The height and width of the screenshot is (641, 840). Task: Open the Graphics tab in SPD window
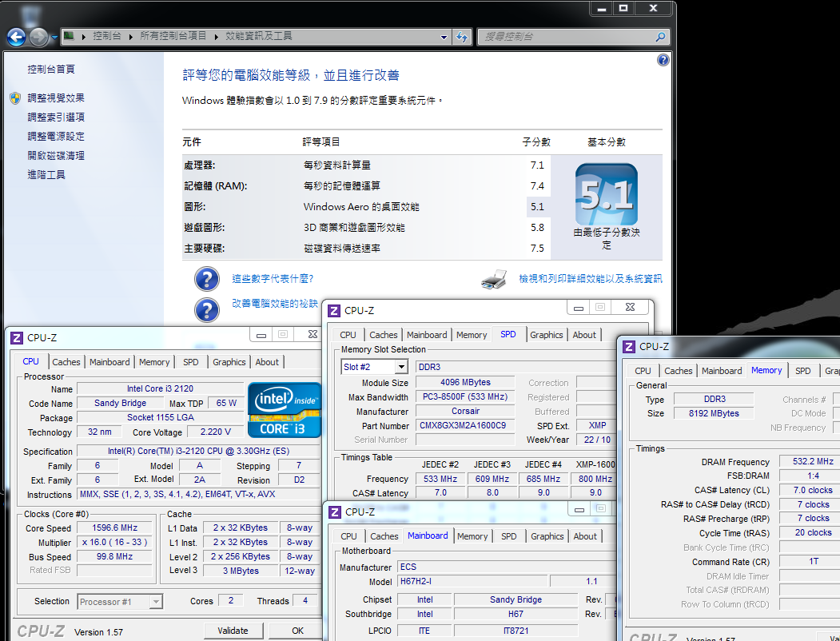tap(547, 335)
